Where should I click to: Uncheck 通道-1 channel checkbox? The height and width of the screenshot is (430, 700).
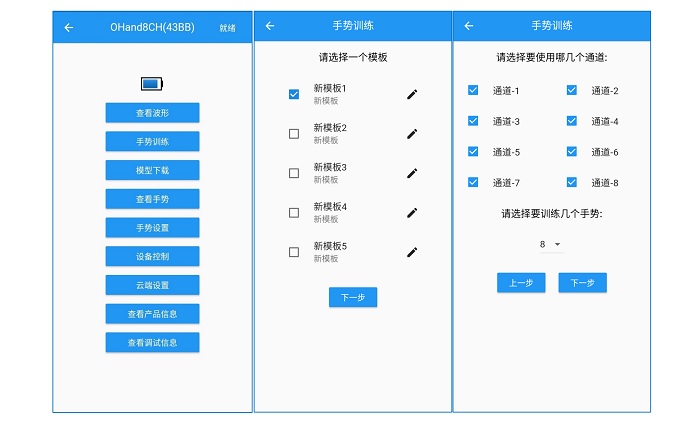coord(473,90)
